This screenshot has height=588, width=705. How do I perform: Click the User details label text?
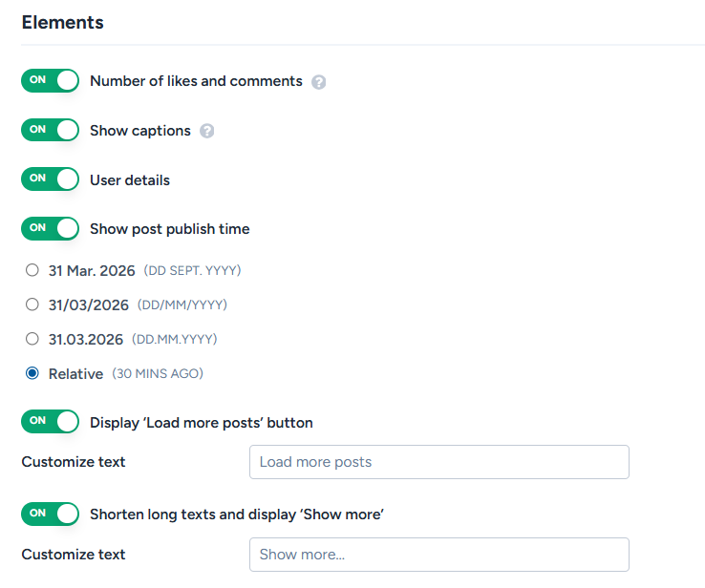(130, 180)
